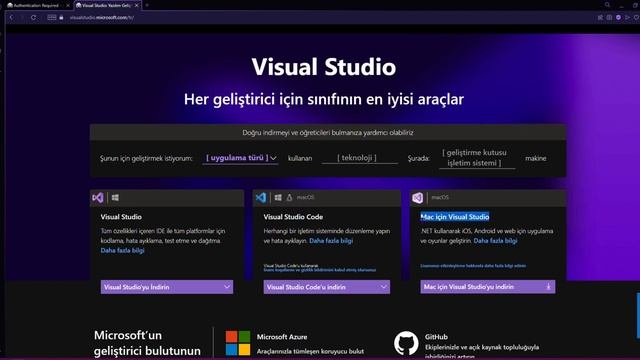
Task: Click the Visual Studio card title
Action: click(121, 217)
